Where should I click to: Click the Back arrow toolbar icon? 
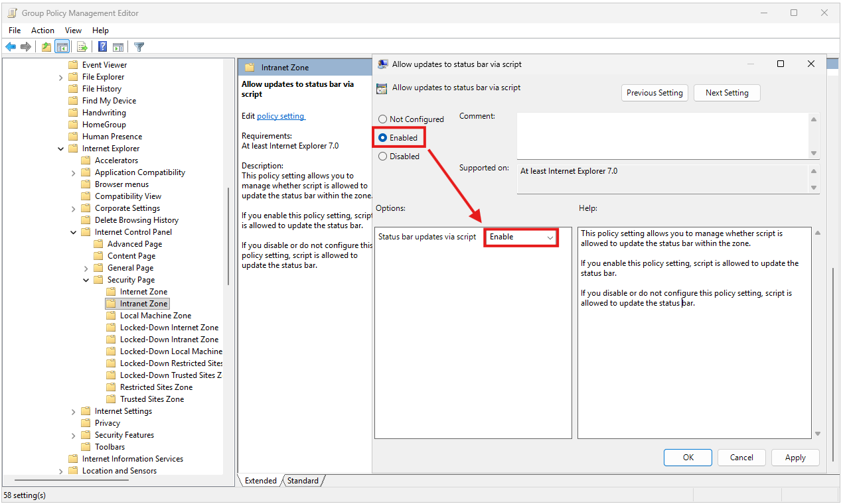pyautogui.click(x=11, y=46)
